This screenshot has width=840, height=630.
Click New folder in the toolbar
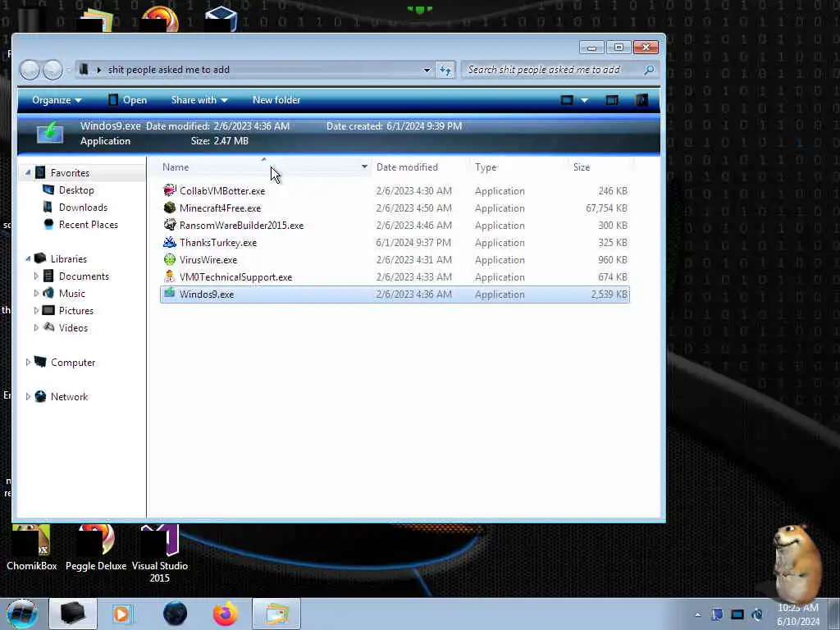click(x=276, y=100)
